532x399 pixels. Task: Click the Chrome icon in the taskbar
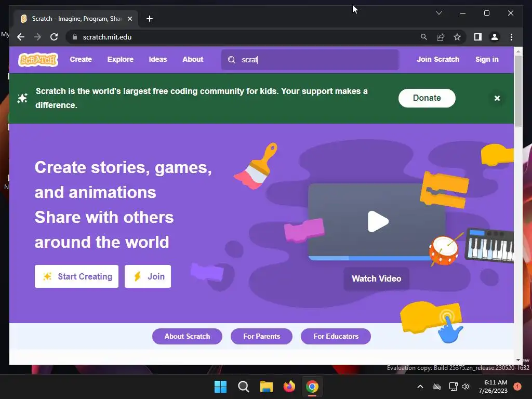coord(312,387)
